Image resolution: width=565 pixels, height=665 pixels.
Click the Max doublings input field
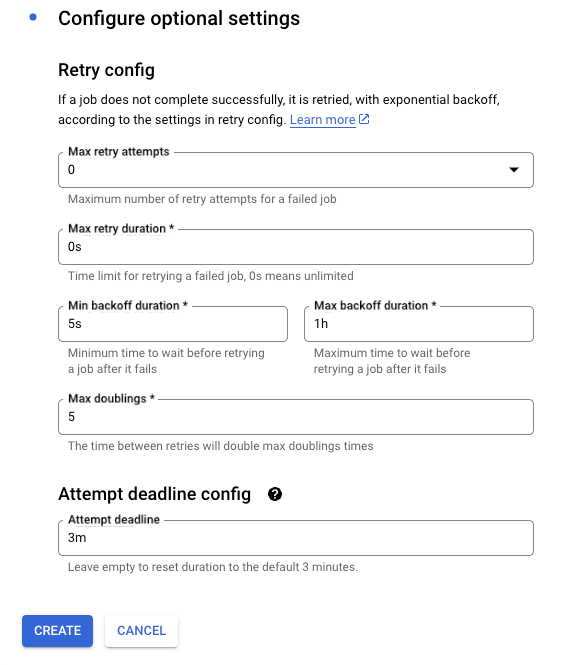(x=296, y=417)
